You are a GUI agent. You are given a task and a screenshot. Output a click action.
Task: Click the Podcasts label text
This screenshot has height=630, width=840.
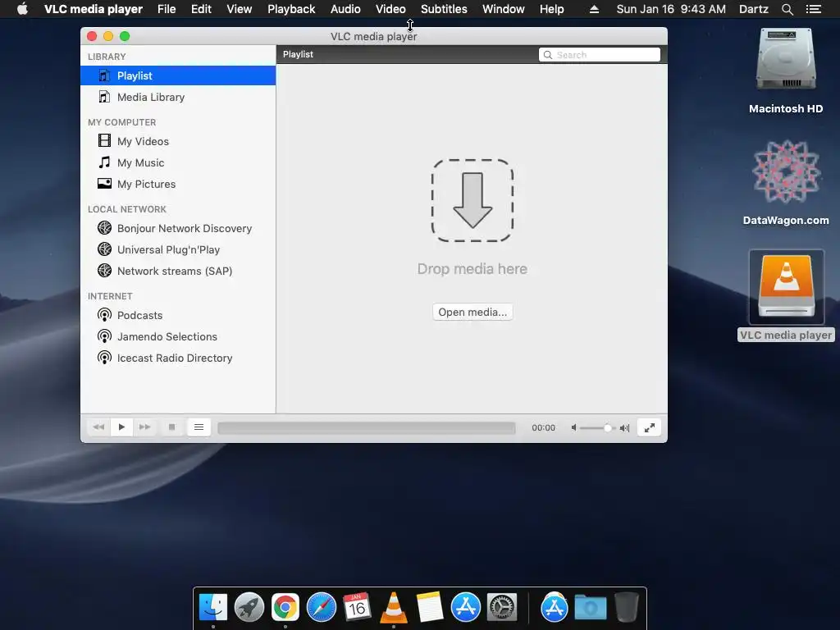click(x=139, y=315)
